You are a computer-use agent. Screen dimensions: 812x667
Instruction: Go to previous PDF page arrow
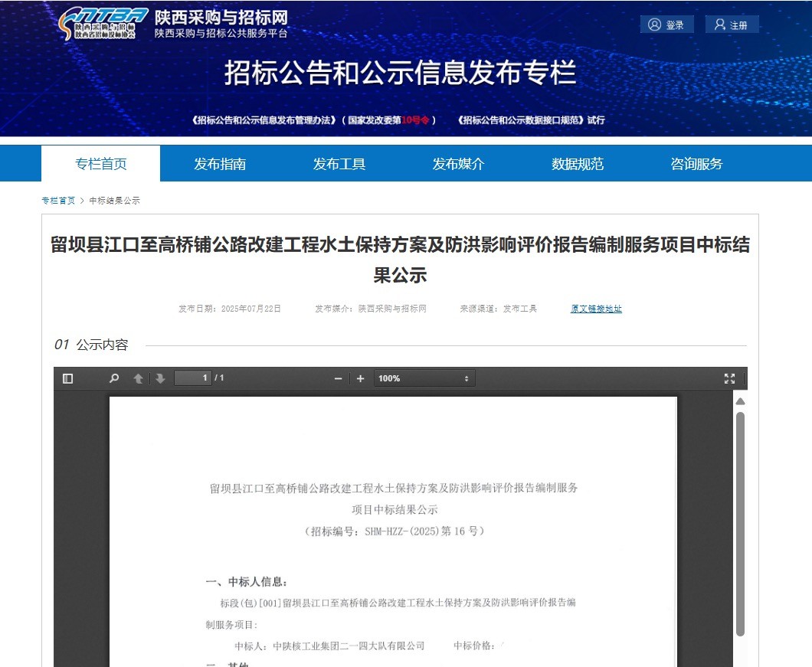point(138,378)
